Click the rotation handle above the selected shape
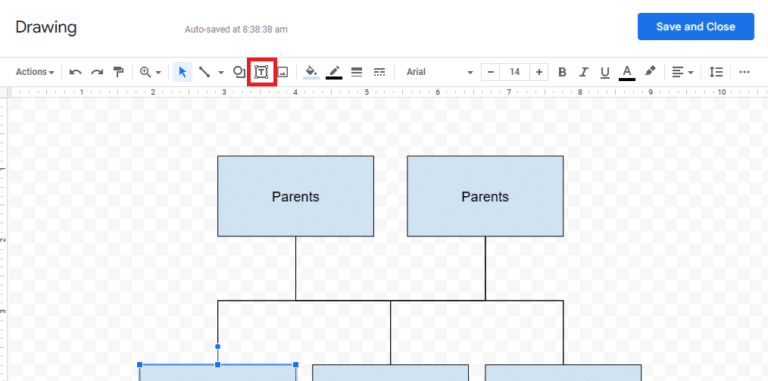Viewport: 768px width, 381px height. [218, 347]
